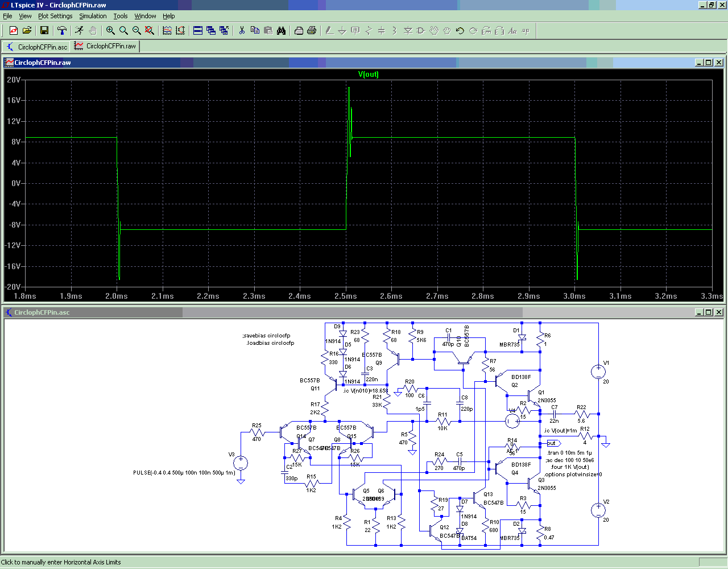Select the Place Component gate tool
Image resolution: width=728 pixels, height=569 pixels.
pos(421,31)
